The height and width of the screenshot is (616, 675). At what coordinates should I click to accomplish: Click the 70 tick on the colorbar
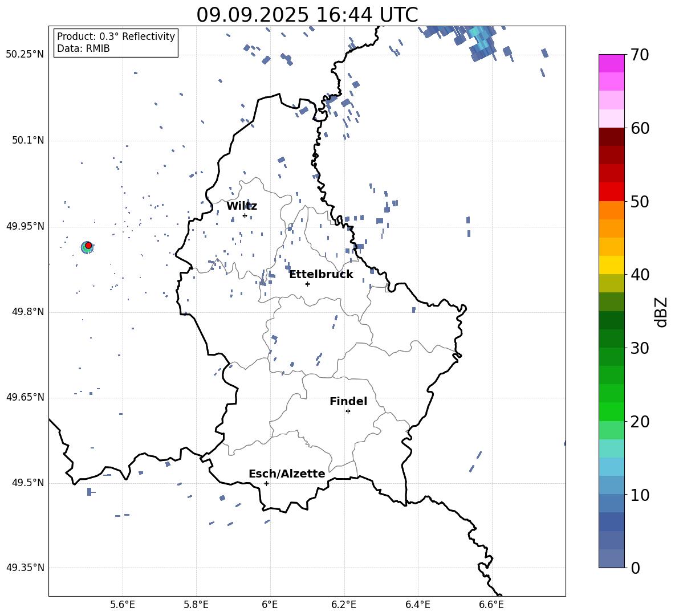click(x=639, y=55)
